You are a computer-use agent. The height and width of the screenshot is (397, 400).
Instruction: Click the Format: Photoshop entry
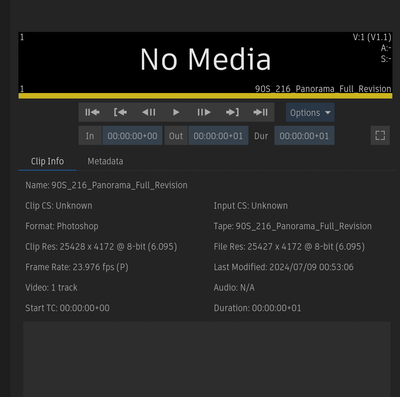coord(62,226)
